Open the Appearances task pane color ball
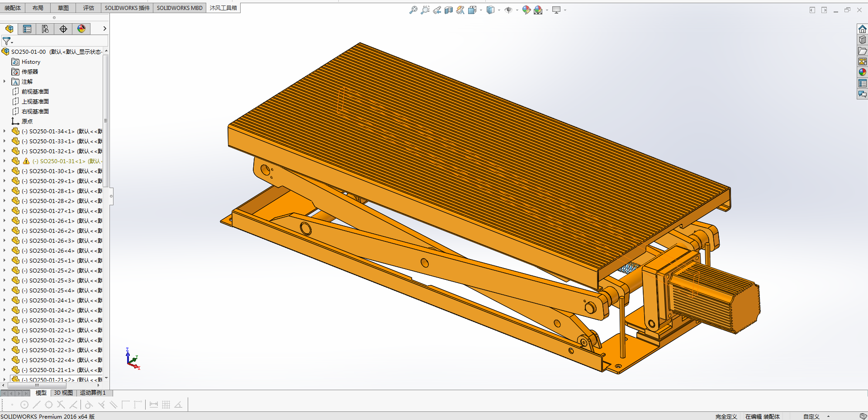Screen dimensions: 868x420 click(863, 72)
